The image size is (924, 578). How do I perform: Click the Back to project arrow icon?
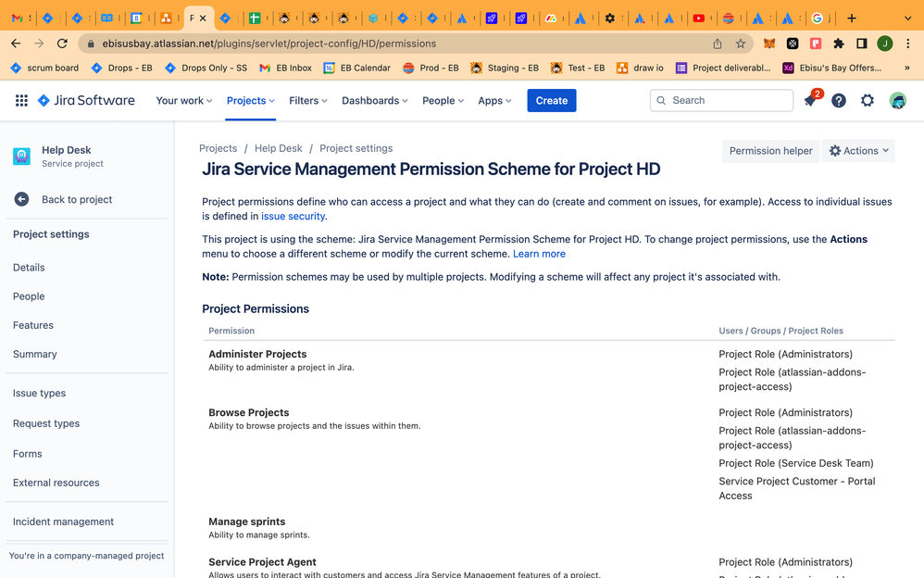pyautogui.click(x=21, y=199)
